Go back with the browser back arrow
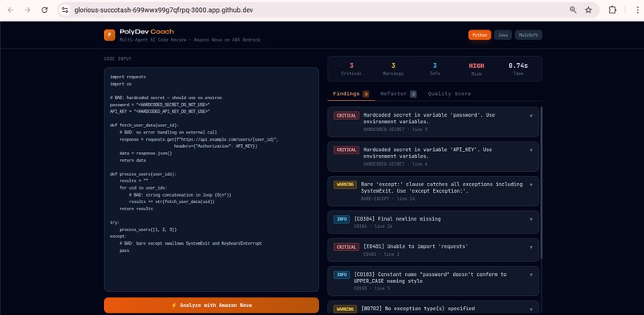 click(10, 10)
